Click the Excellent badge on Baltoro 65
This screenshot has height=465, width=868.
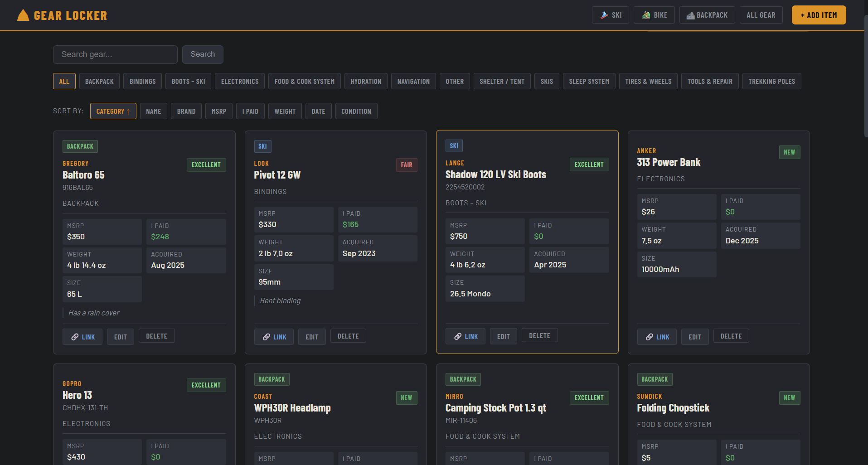click(x=206, y=165)
